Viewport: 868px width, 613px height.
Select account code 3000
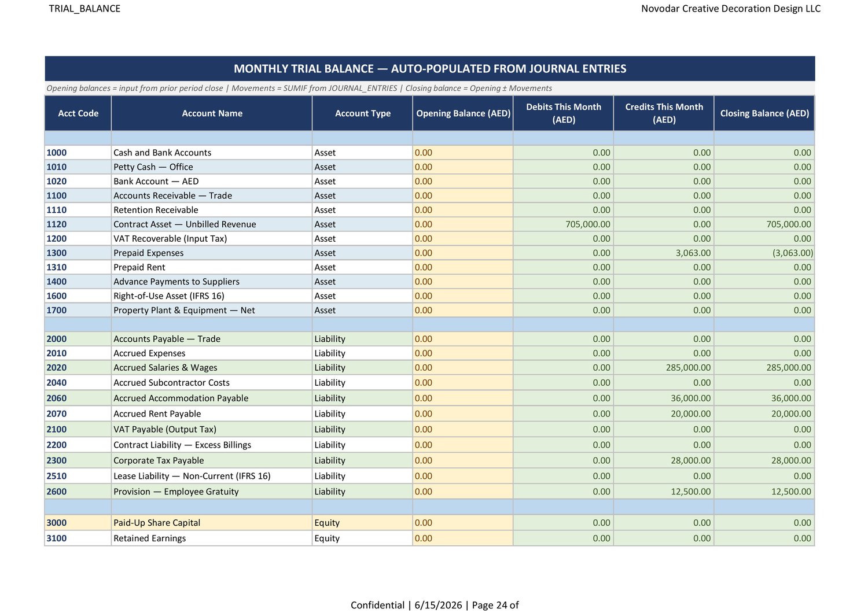pyautogui.click(x=78, y=523)
